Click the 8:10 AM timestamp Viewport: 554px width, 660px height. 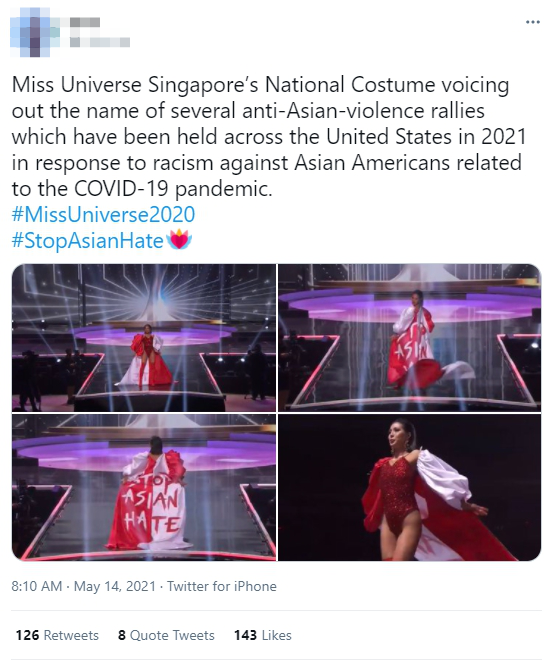[x=37, y=586]
